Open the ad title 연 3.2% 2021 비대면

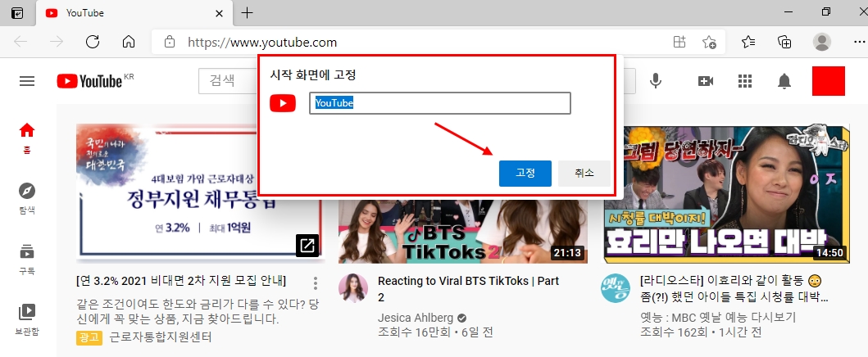point(181,280)
